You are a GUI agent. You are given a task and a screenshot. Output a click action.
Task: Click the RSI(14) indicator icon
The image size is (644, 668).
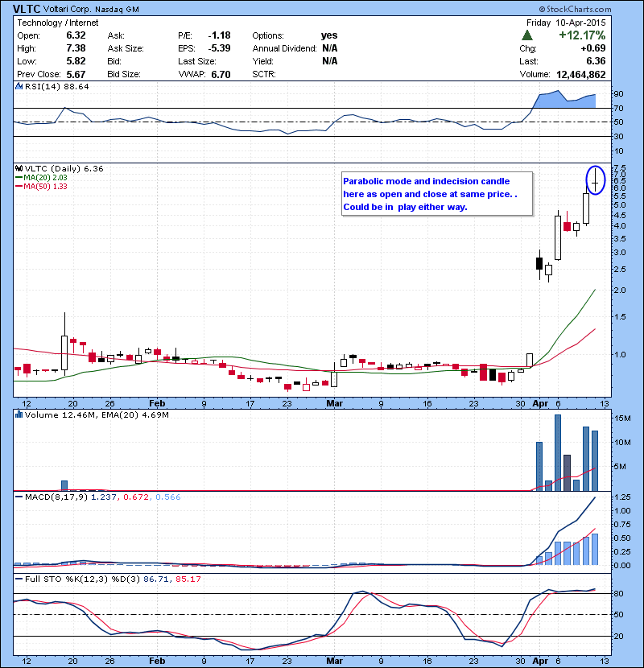[19, 86]
